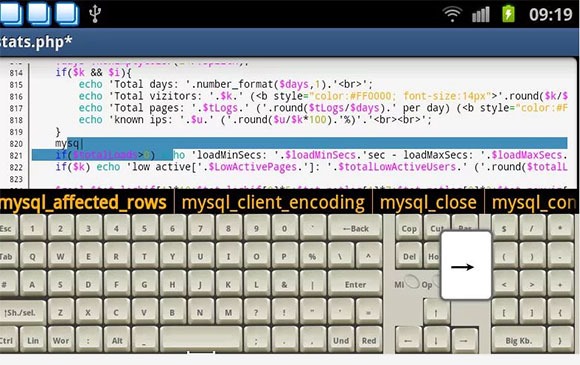The image size is (580, 365).
Task: Tap the Lin (line select) key
Action: coord(33,340)
